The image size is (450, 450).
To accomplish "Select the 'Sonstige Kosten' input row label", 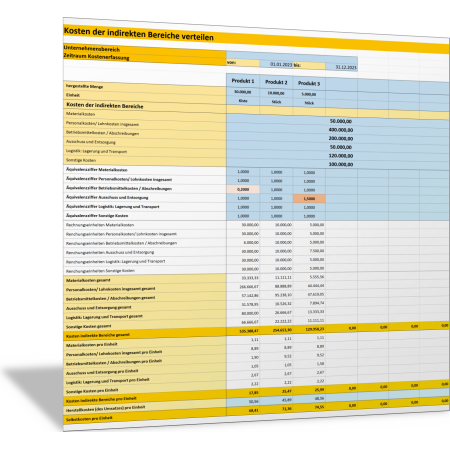I will 81,160.
